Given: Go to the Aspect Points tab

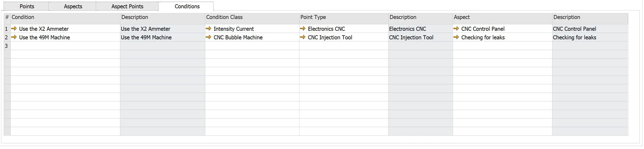Looking at the screenshot, I should pos(127,6).
